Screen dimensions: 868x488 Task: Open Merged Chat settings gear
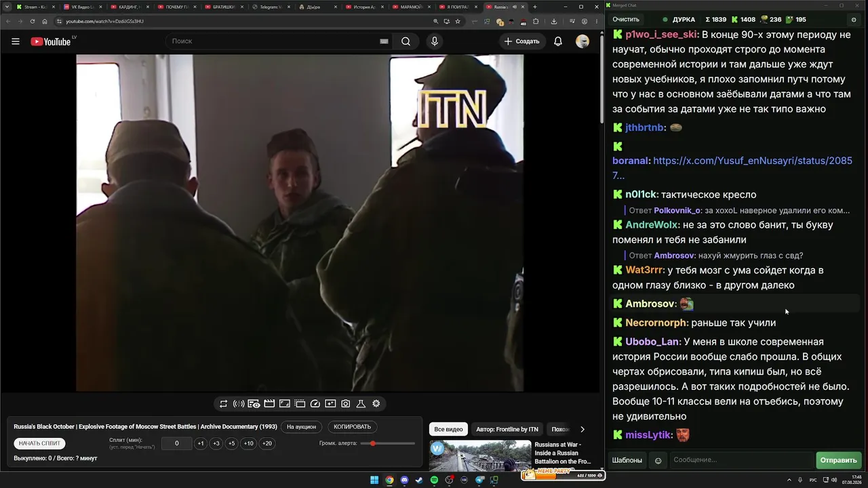(x=854, y=20)
